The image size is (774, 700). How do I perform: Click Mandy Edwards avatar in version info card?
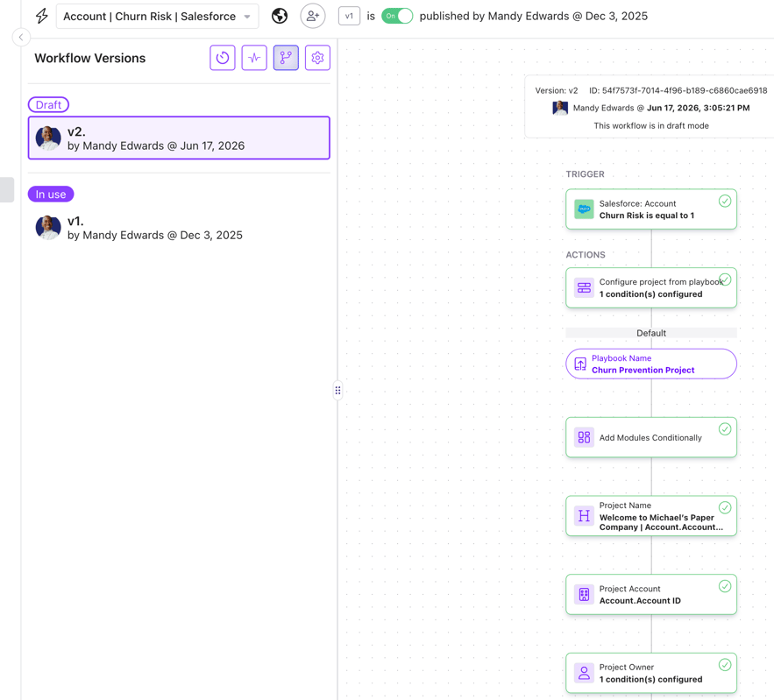point(560,108)
